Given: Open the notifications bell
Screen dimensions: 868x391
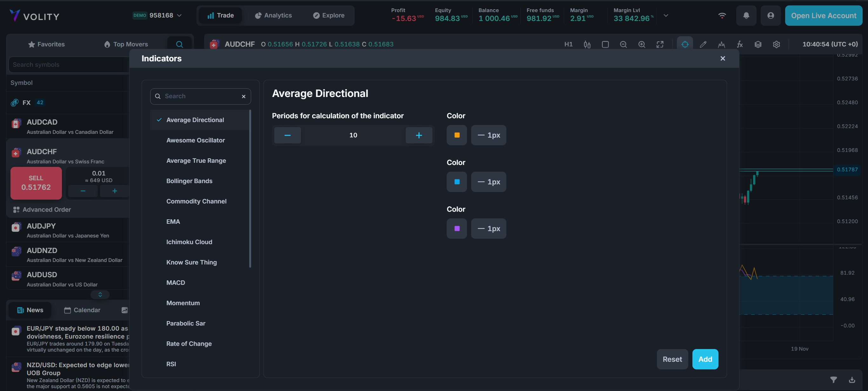Looking at the screenshot, I should point(746,16).
